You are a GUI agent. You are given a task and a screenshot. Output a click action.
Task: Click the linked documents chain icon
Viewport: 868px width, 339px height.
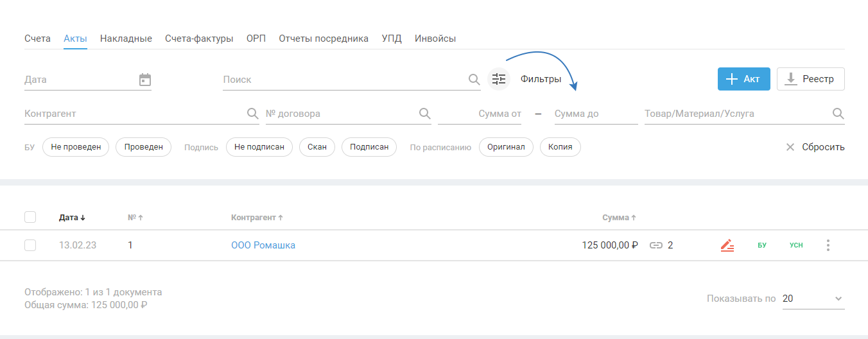pyautogui.click(x=655, y=245)
